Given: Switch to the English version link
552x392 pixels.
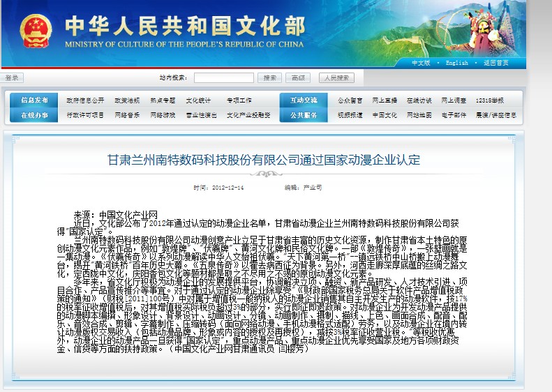Looking at the screenshot, I should 457,63.
